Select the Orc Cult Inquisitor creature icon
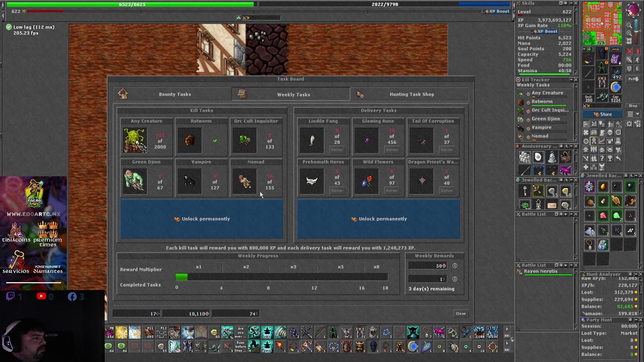644x362 pixels. coord(245,140)
